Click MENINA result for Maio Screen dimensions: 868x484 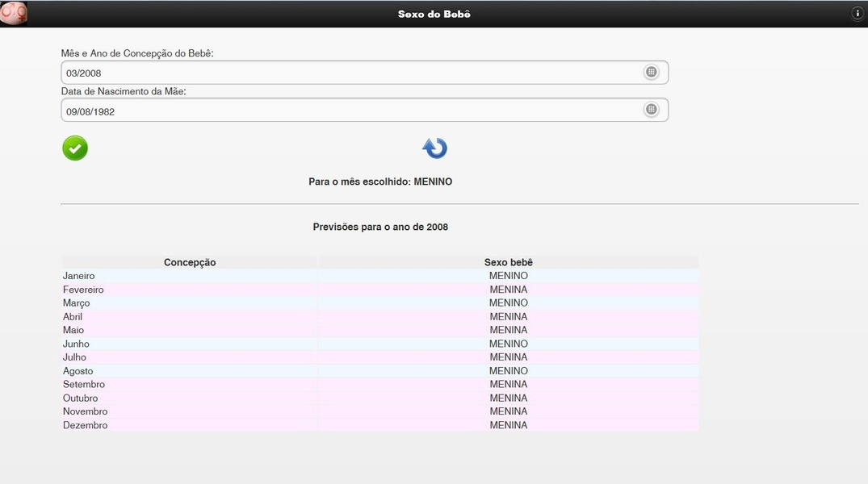point(508,330)
